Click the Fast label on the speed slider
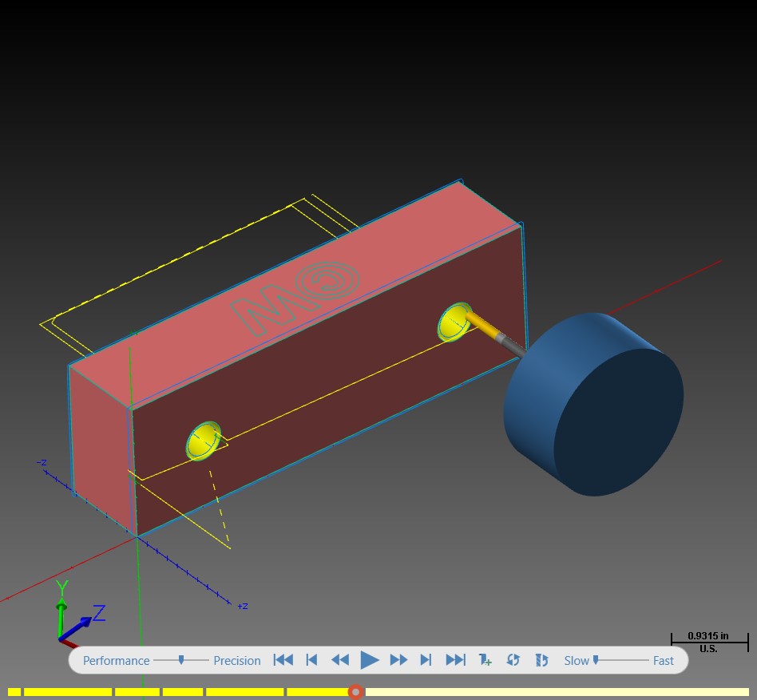This screenshot has width=757, height=700. [664, 660]
